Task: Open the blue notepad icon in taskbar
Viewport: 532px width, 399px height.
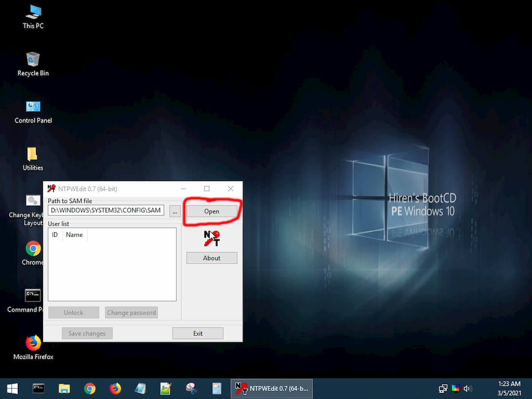Action: [141, 389]
